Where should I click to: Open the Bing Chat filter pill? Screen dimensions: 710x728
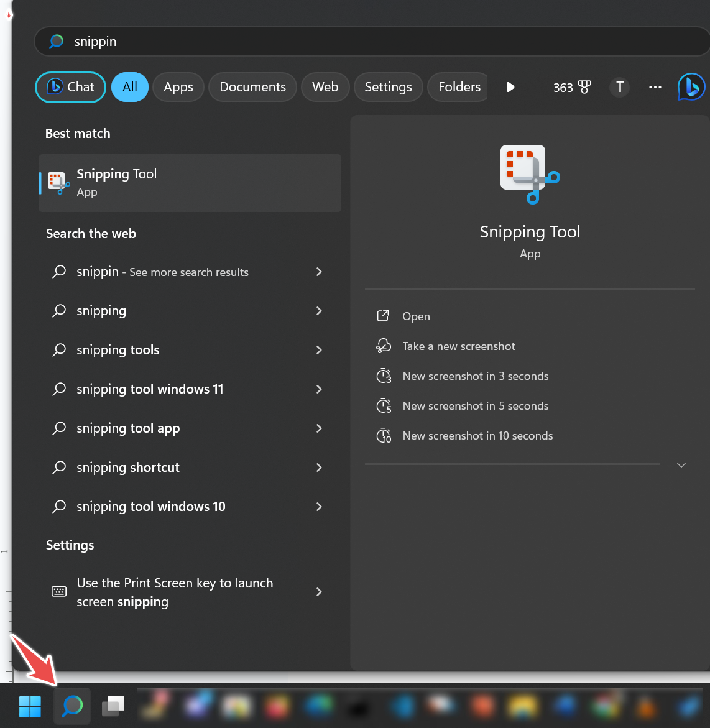71,87
